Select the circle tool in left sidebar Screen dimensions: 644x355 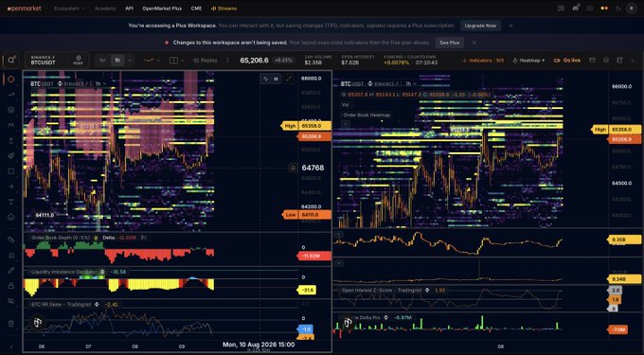coord(11,80)
